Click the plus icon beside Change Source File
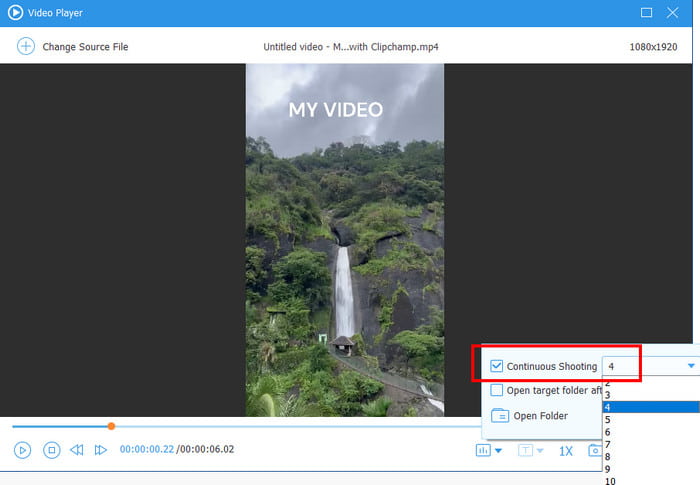700x485 pixels. [x=26, y=46]
